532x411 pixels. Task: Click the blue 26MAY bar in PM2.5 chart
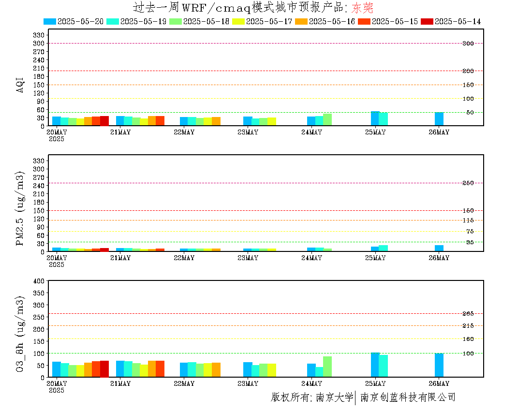point(439,248)
